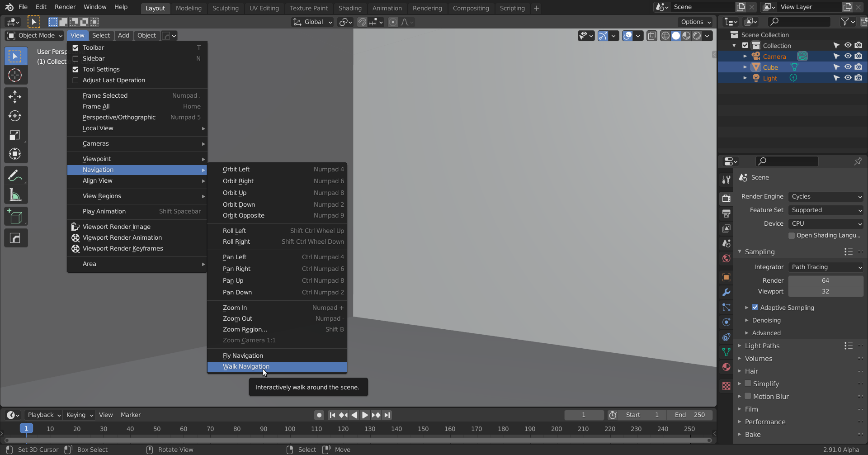The width and height of the screenshot is (868, 455).
Task: Choose Zoom Region from Navigation submenu
Action: (x=277, y=329)
